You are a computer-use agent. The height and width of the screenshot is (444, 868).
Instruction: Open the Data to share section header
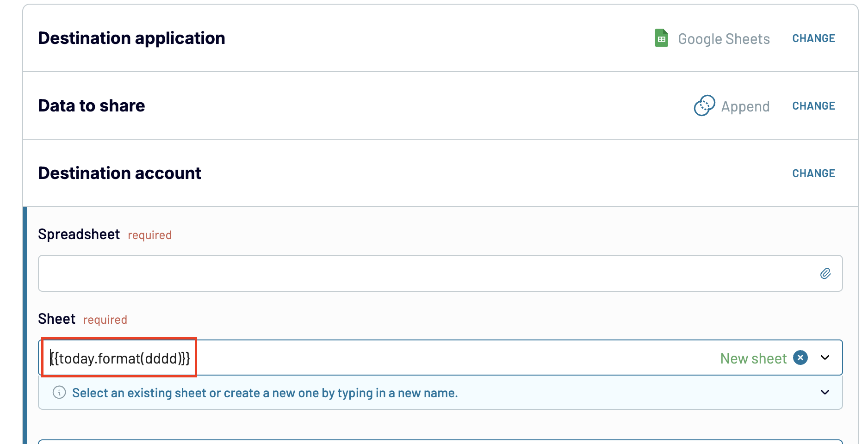click(92, 106)
